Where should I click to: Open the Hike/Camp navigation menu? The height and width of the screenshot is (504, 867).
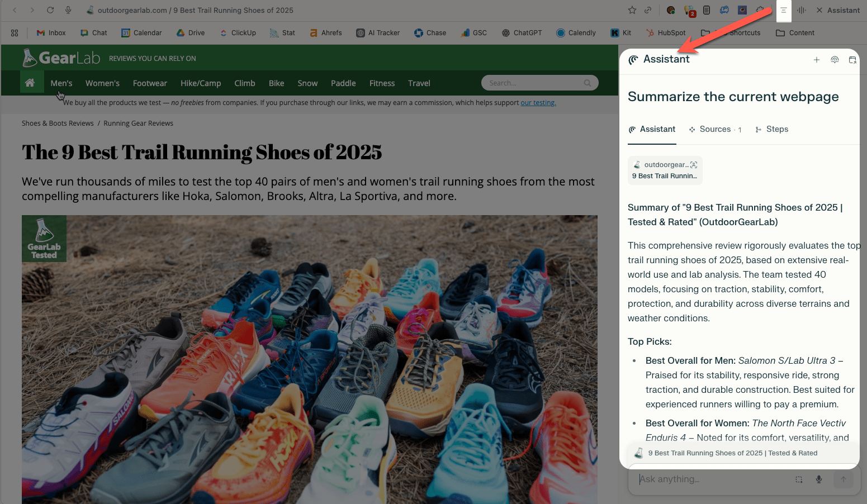click(x=201, y=83)
